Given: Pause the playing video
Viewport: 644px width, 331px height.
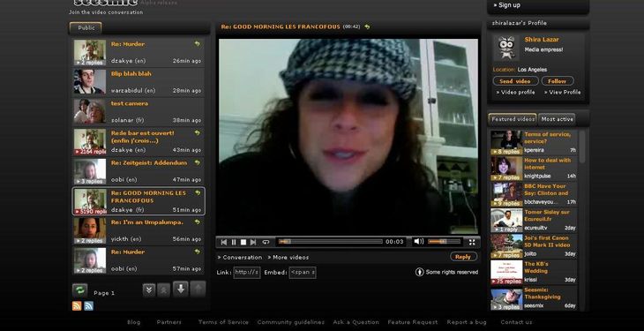Looking at the screenshot, I should coord(234,242).
